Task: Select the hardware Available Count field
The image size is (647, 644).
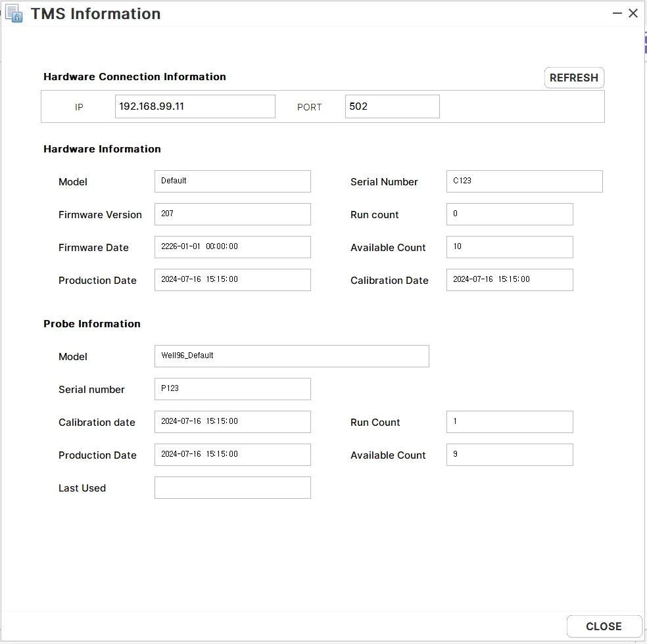Action: (x=510, y=247)
